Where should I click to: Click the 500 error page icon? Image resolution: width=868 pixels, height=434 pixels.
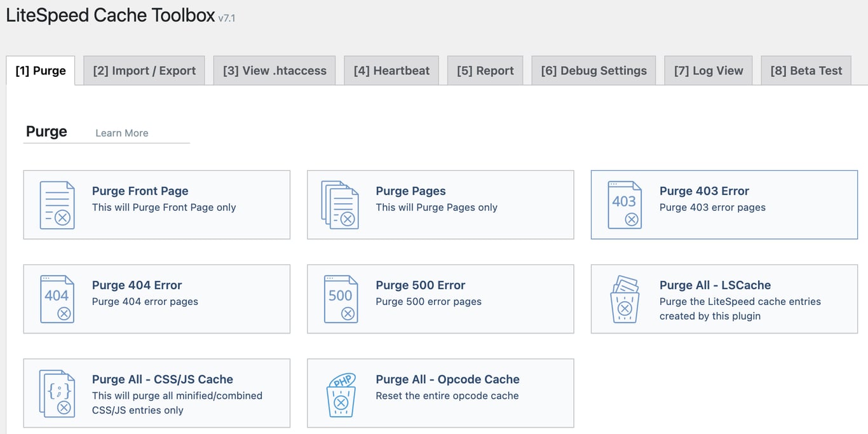(x=341, y=298)
